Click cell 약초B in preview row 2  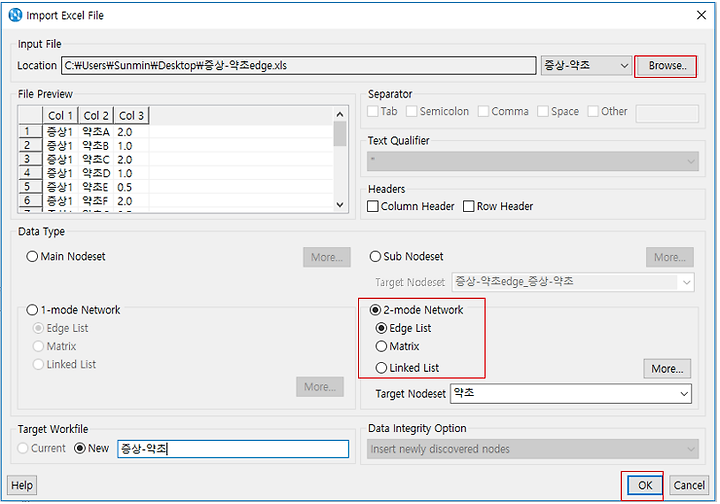[96, 146]
